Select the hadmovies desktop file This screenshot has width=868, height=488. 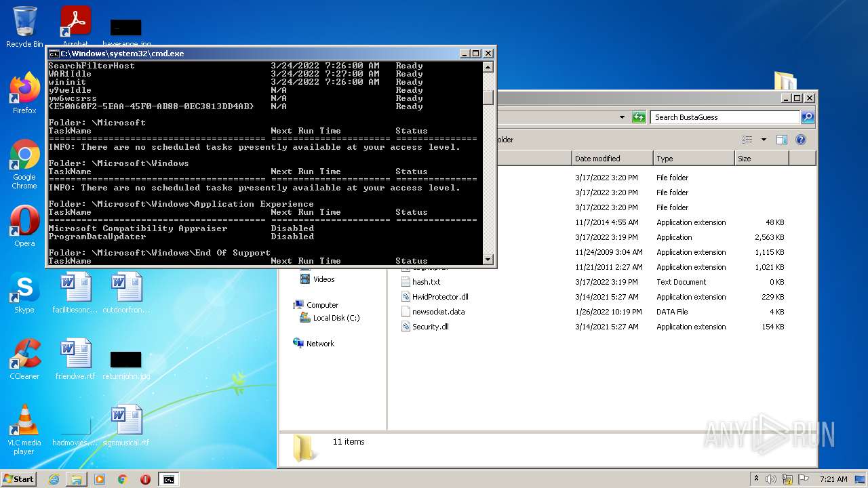click(75, 434)
